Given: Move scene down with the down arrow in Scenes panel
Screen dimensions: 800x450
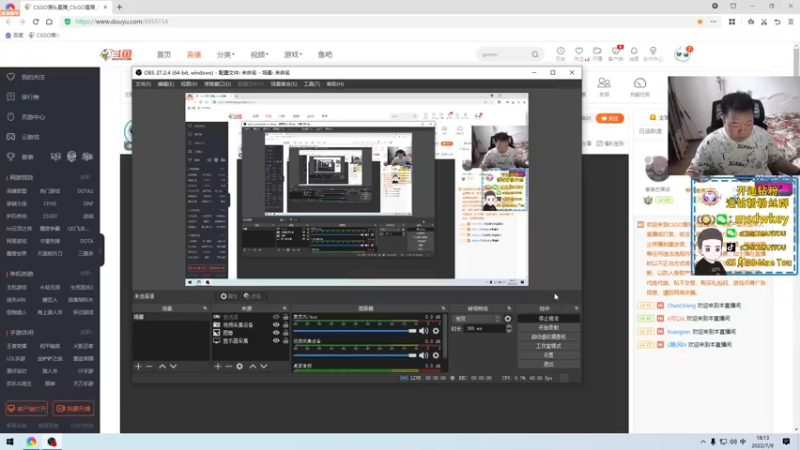Looking at the screenshot, I should click(x=173, y=366).
